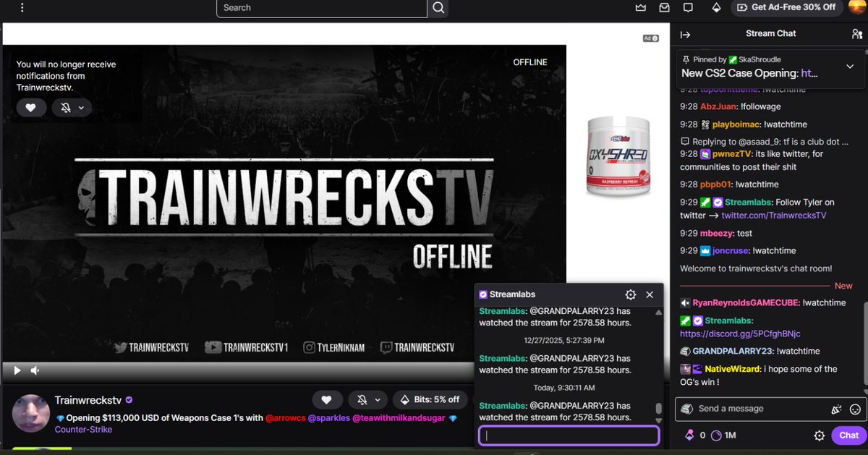Screen dimensions: 868x455
Task: Open the three-dot menu in top bar
Action: 22,8
